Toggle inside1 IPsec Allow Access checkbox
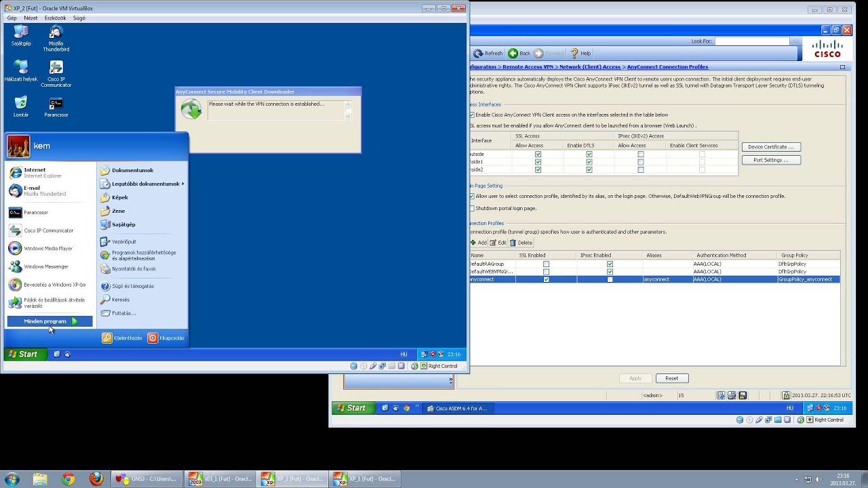The image size is (868, 488). [641, 162]
